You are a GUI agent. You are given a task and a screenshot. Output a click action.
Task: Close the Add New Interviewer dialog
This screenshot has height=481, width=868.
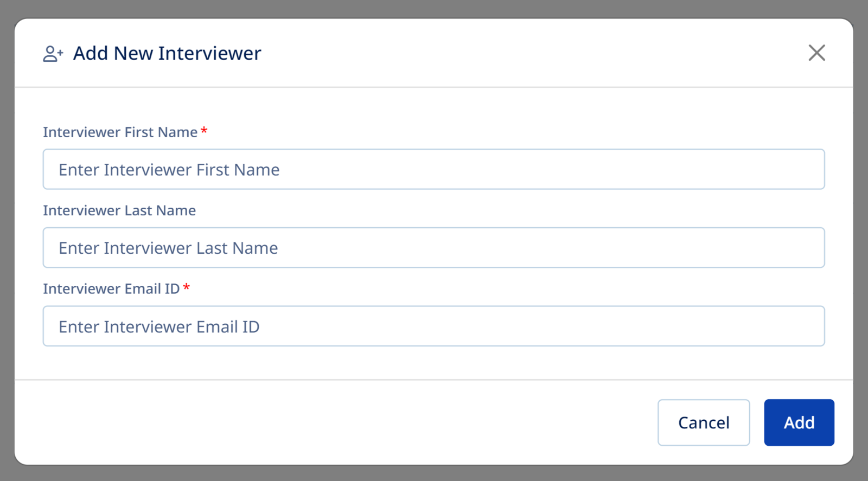816,53
